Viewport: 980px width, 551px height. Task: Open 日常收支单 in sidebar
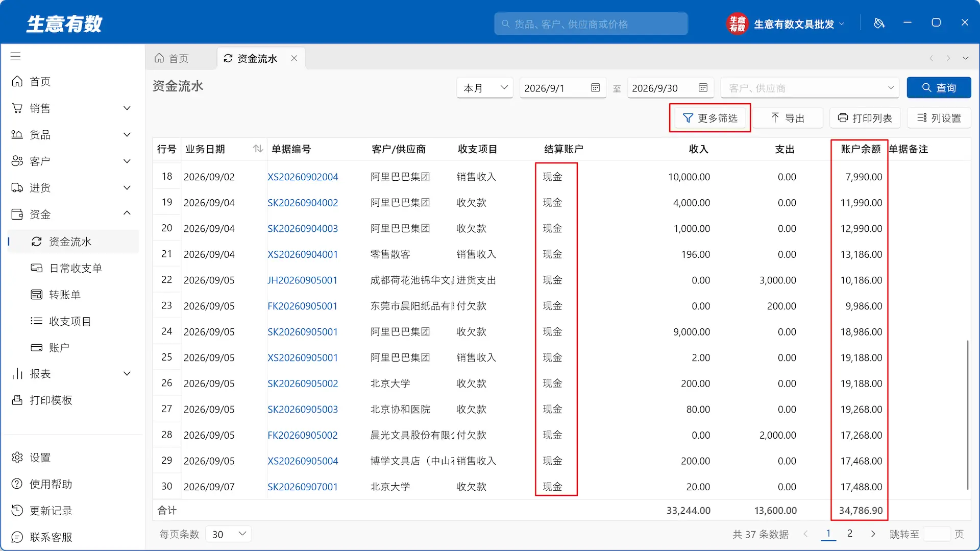click(x=75, y=268)
